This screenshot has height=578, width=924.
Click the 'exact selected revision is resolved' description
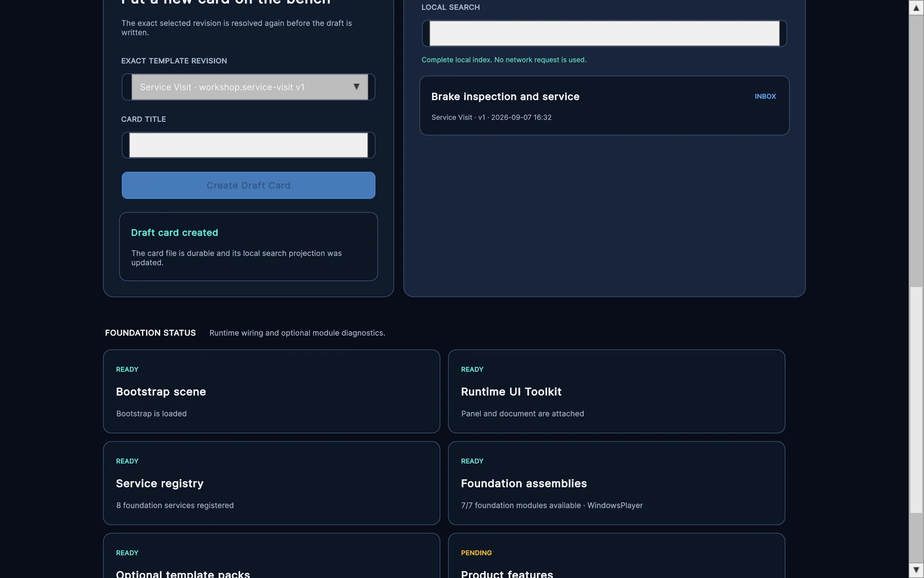pyautogui.click(x=237, y=28)
